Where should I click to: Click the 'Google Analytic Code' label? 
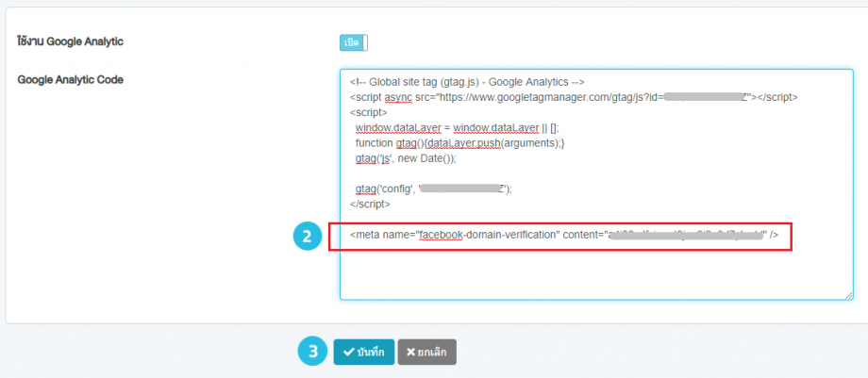pyautogui.click(x=71, y=80)
